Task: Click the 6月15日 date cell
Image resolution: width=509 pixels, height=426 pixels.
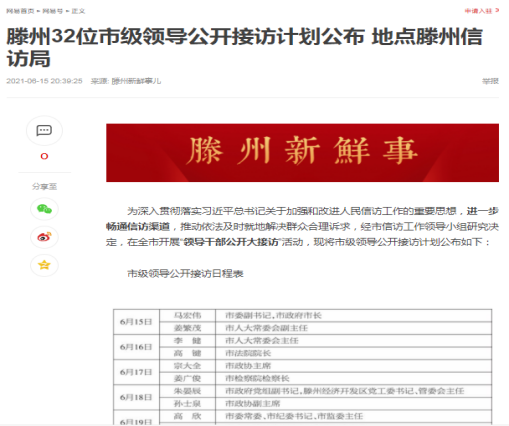Action: pyautogui.click(x=136, y=322)
